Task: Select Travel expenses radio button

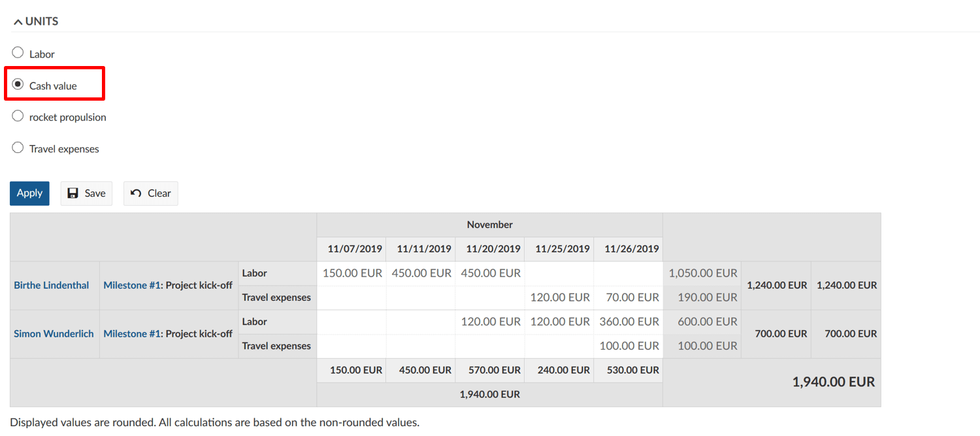Action: click(x=18, y=148)
